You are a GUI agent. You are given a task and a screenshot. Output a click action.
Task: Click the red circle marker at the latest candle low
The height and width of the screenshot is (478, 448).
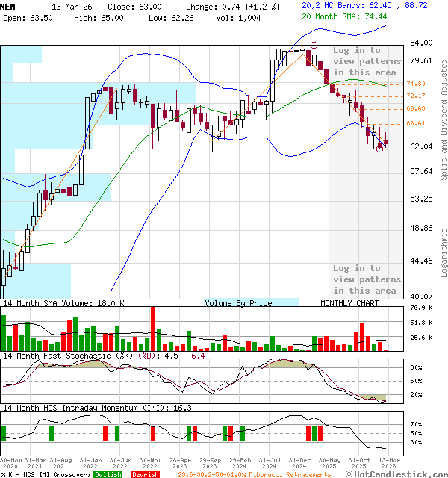pyautogui.click(x=380, y=149)
